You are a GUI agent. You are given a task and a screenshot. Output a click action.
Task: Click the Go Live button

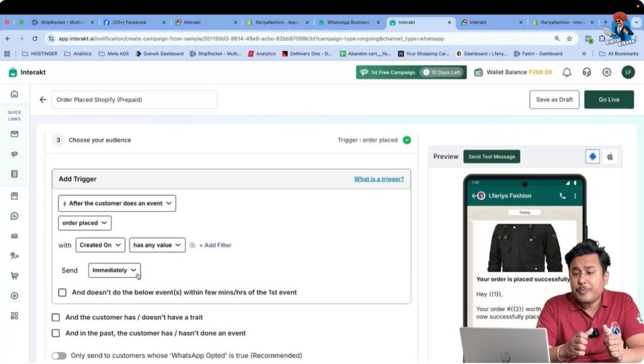click(x=608, y=99)
